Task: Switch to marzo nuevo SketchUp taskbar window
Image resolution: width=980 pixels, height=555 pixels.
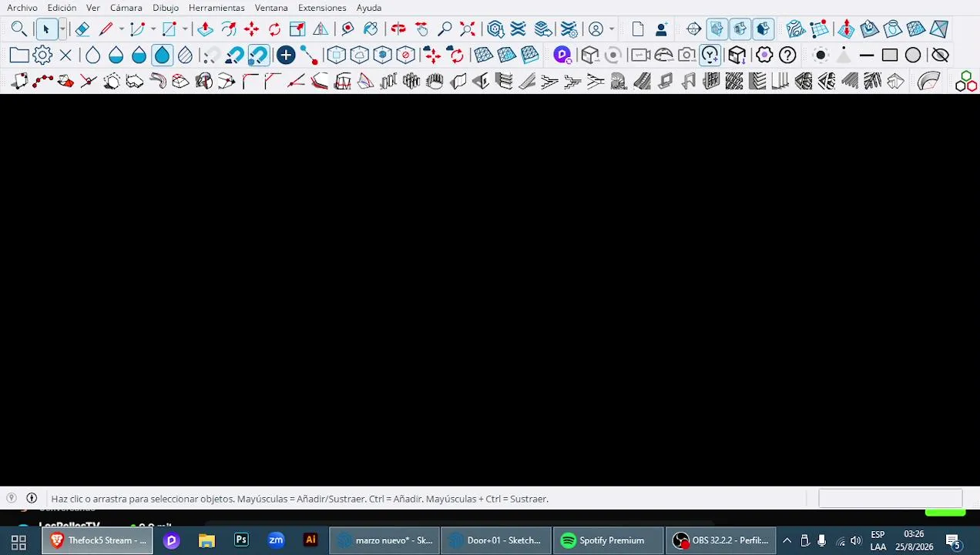Action: click(x=385, y=540)
